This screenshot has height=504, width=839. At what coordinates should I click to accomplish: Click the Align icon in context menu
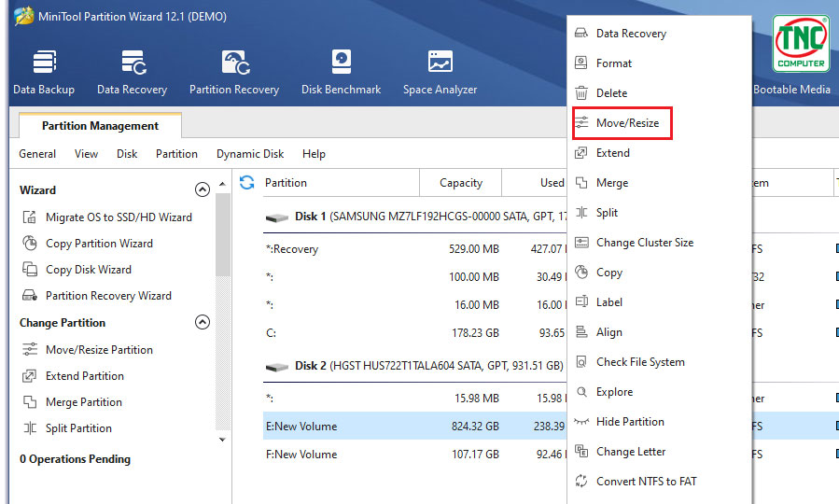coord(581,332)
